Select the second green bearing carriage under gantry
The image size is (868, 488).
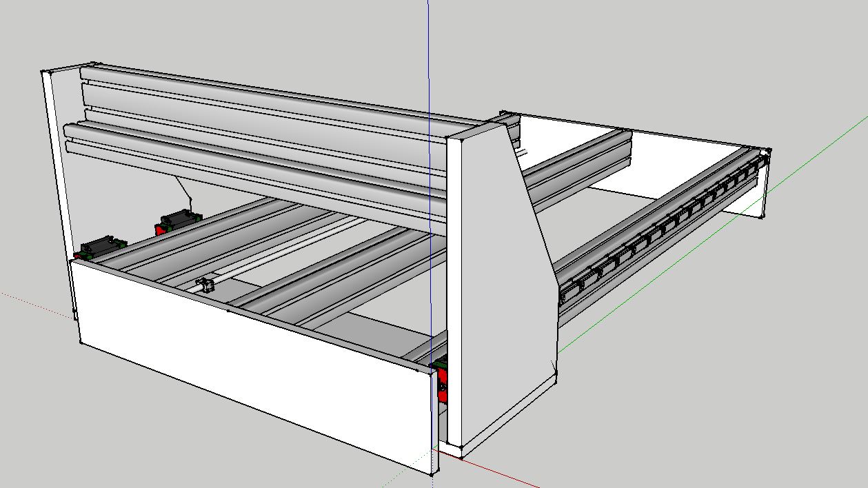coord(179,221)
